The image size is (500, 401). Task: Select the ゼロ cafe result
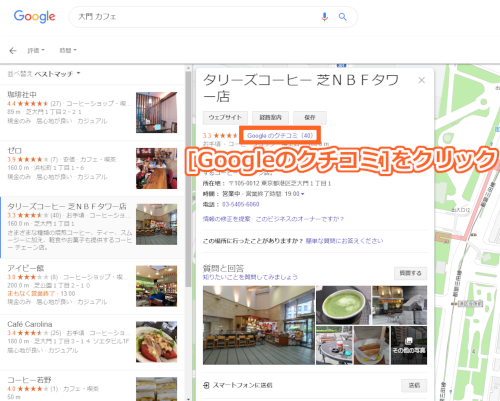coord(92,168)
